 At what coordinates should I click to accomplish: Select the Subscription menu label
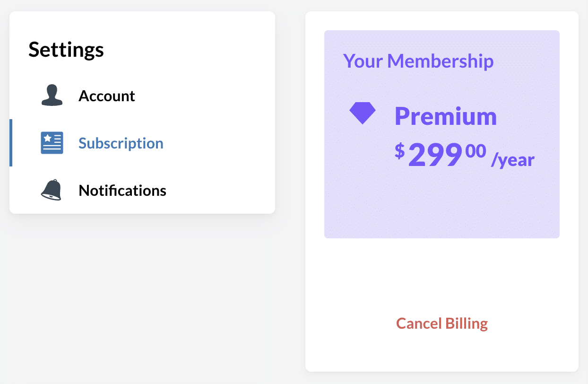[121, 143]
